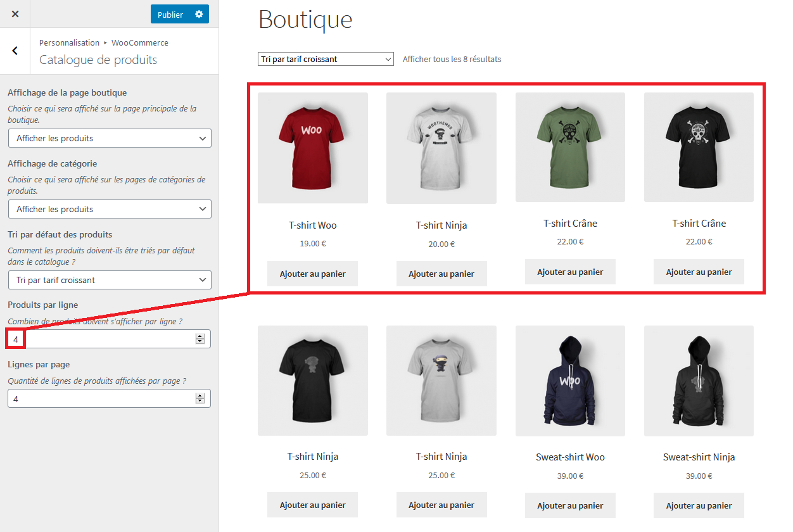
Task: Open the shop sorting dropdown Tri par tarif croissant
Action: tap(326, 59)
